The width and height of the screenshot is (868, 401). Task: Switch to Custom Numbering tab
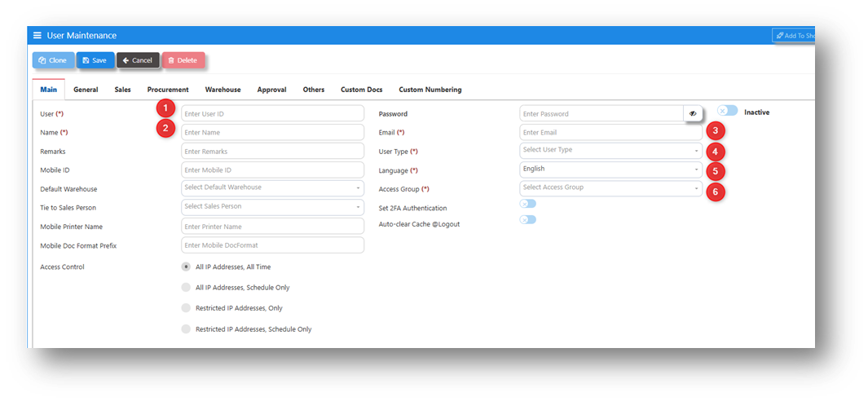[430, 89]
